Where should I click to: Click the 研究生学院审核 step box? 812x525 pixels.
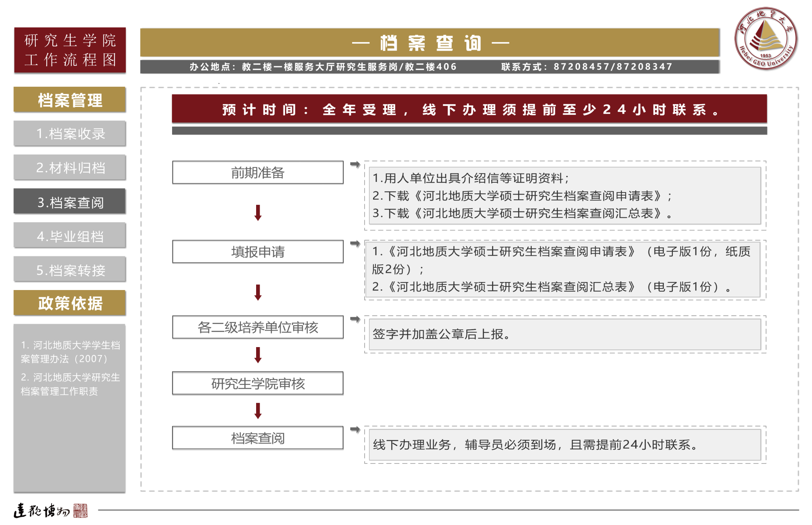pyautogui.click(x=258, y=383)
